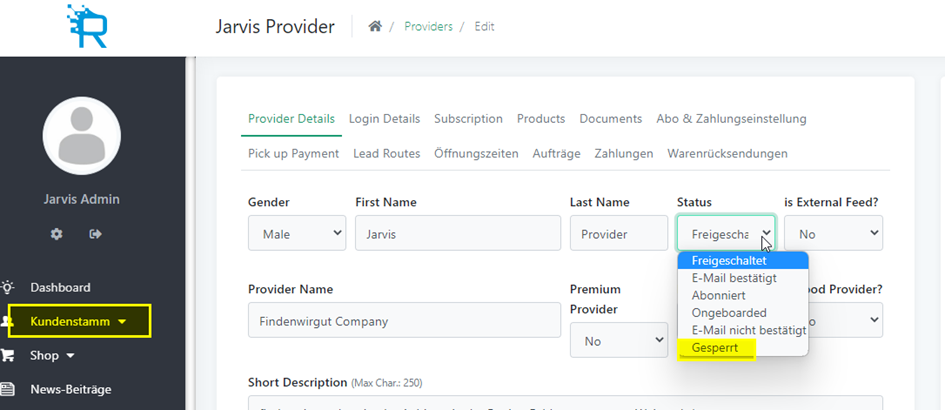Open the is External Feed dropdown
This screenshot has width=945, height=410.
coord(834,233)
